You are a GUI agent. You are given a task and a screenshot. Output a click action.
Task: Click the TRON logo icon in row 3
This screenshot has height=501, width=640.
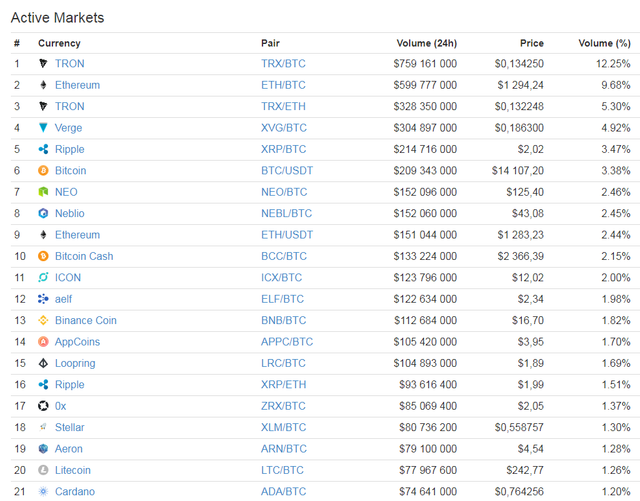pyautogui.click(x=43, y=107)
